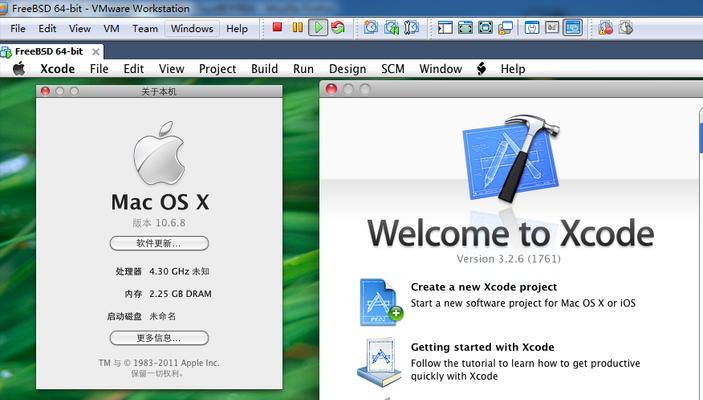Click the Unity mode icon with padlock

tap(505, 28)
